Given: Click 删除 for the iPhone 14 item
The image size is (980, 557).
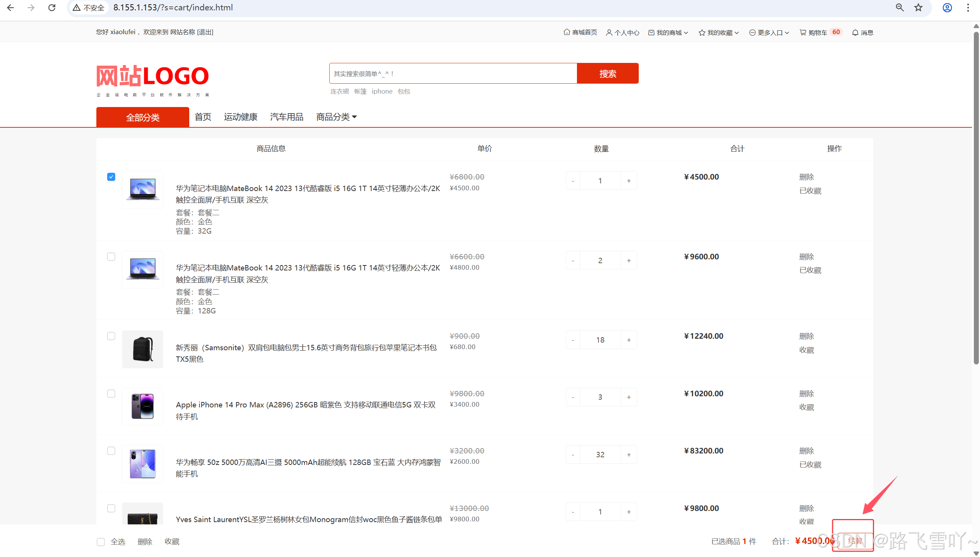Looking at the screenshot, I should (806, 394).
